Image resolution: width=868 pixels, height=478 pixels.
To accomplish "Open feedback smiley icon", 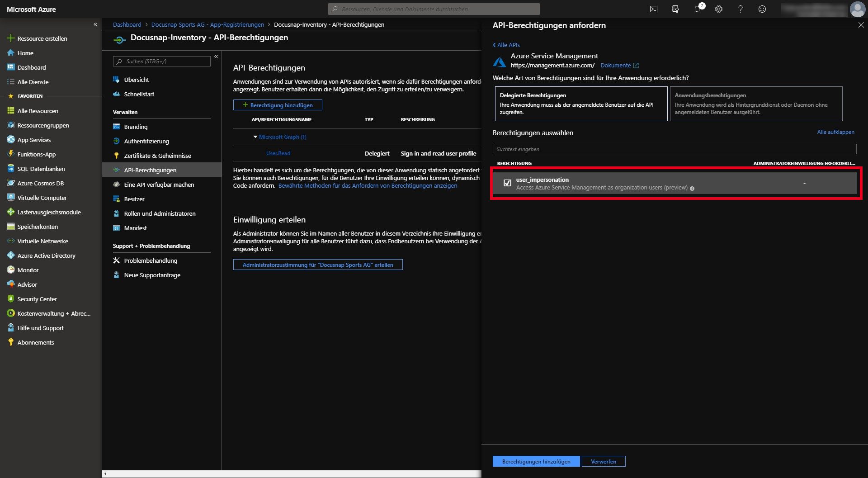I will (x=762, y=9).
